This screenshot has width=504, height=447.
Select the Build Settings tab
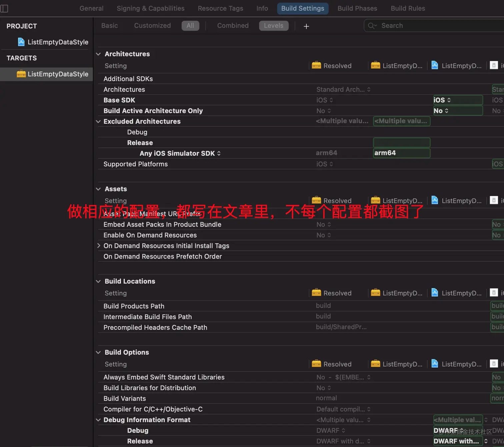click(303, 8)
